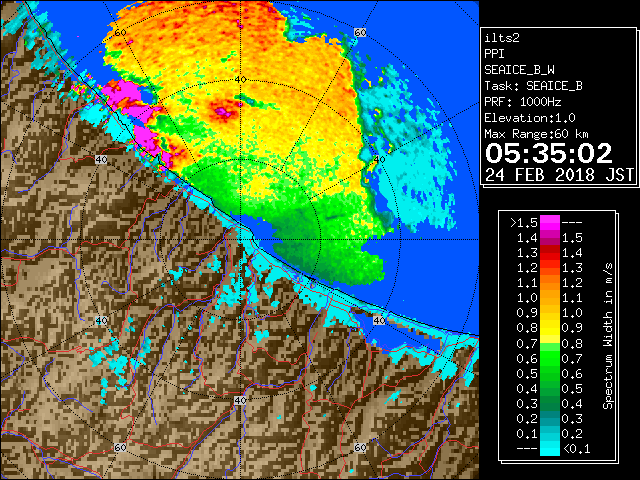Click the ">1.5" legend label

coord(523,223)
